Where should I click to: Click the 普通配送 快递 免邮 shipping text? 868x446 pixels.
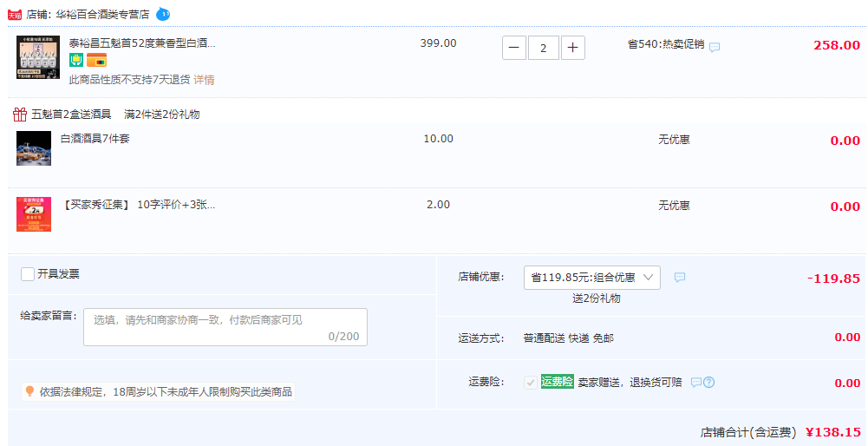tap(569, 338)
